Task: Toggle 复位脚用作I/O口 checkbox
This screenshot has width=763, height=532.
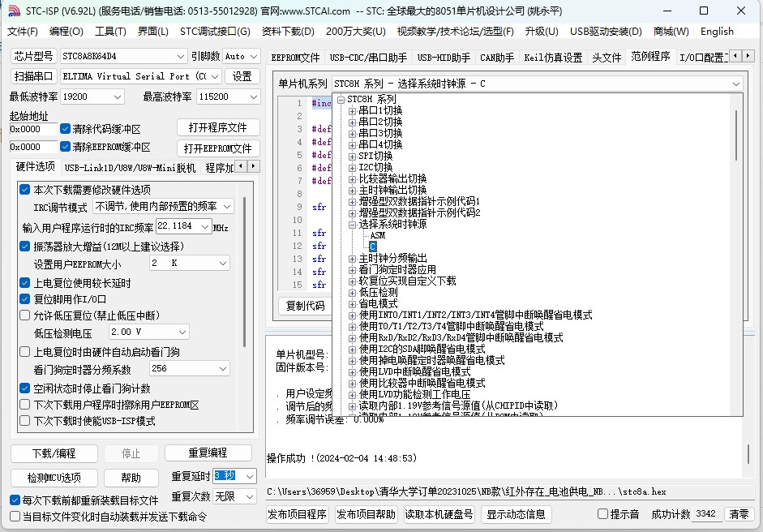Action: coord(25,299)
